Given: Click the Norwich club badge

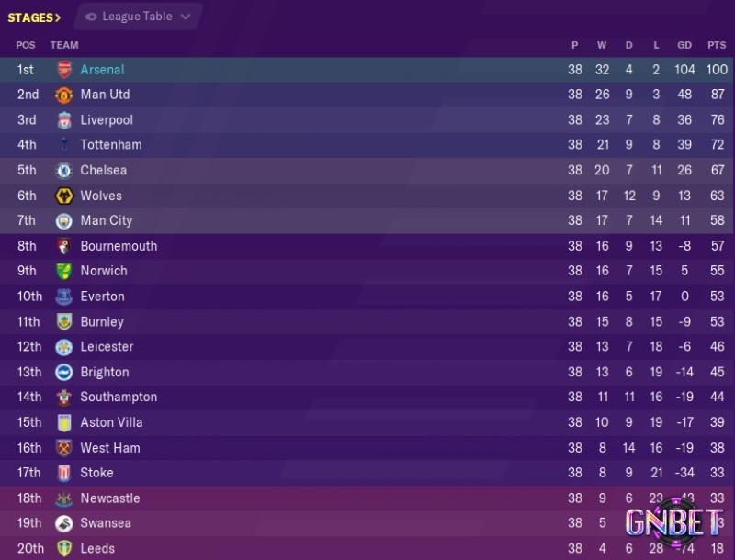Looking at the screenshot, I should pos(63,272).
